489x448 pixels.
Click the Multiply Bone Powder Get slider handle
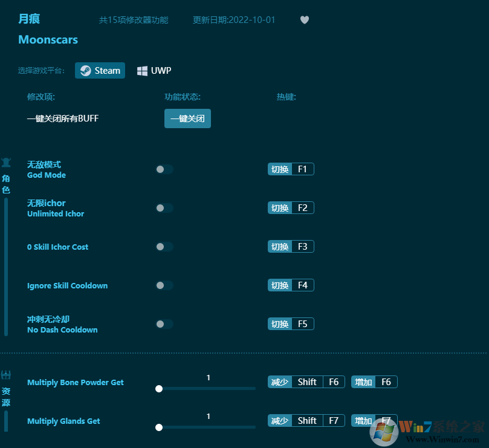tap(159, 389)
